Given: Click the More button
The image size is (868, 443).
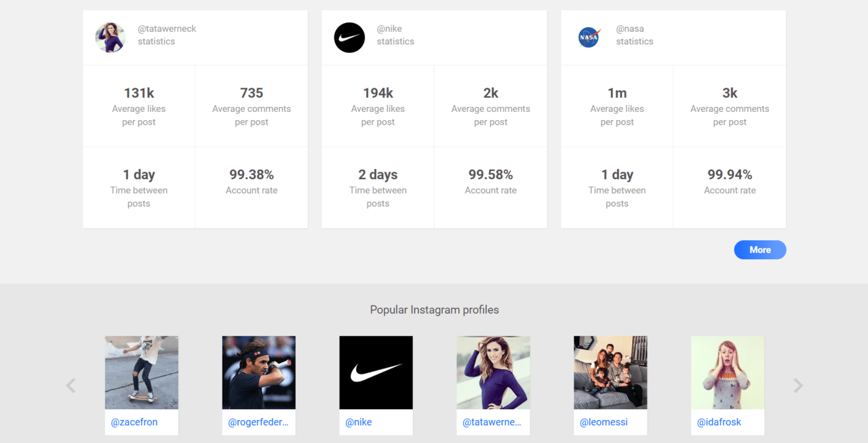Looking at the screenshot, I should point(760,250).
